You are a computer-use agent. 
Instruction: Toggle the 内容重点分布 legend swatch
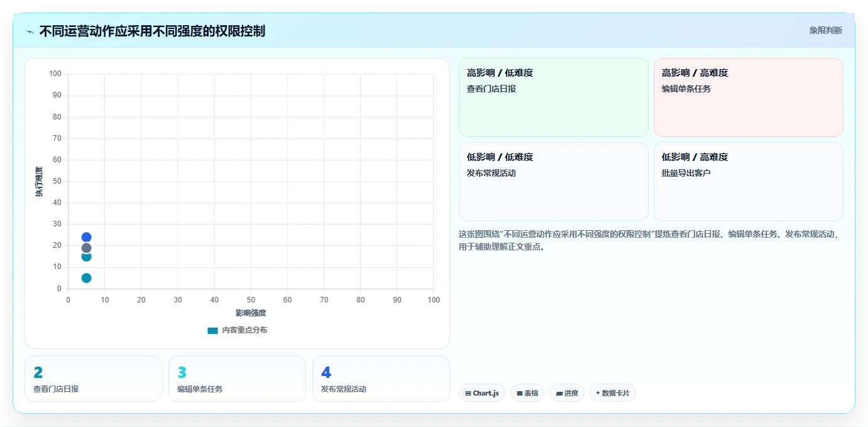[x=212, y=330]
